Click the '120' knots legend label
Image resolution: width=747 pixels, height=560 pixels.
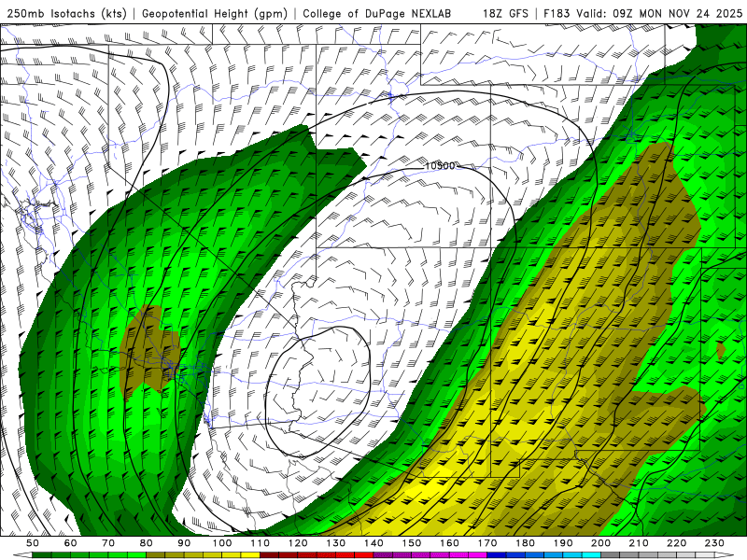point(298,543)
